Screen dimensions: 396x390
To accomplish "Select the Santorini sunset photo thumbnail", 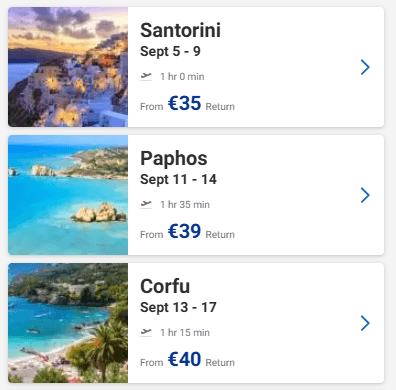I will click(x=68, y=67).
